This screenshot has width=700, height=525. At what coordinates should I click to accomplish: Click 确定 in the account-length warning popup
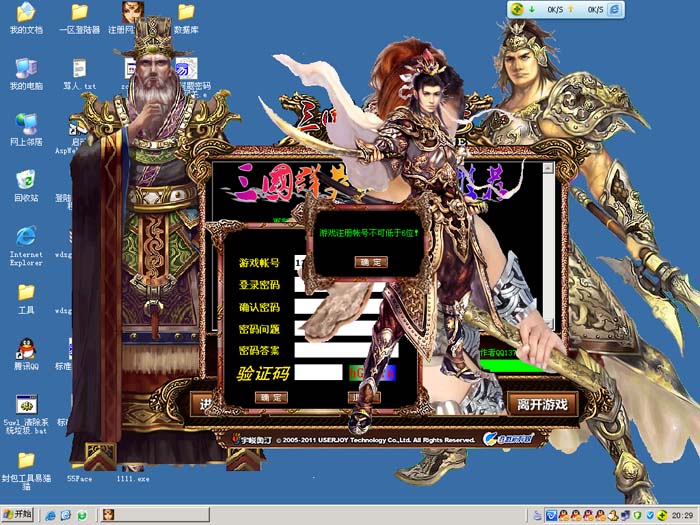click(x=370, y=261)
